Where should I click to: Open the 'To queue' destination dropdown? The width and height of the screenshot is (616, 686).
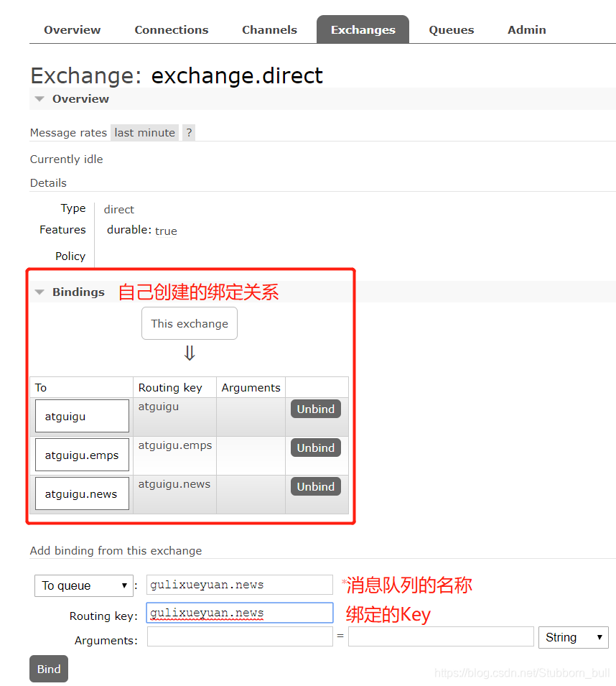84,586
